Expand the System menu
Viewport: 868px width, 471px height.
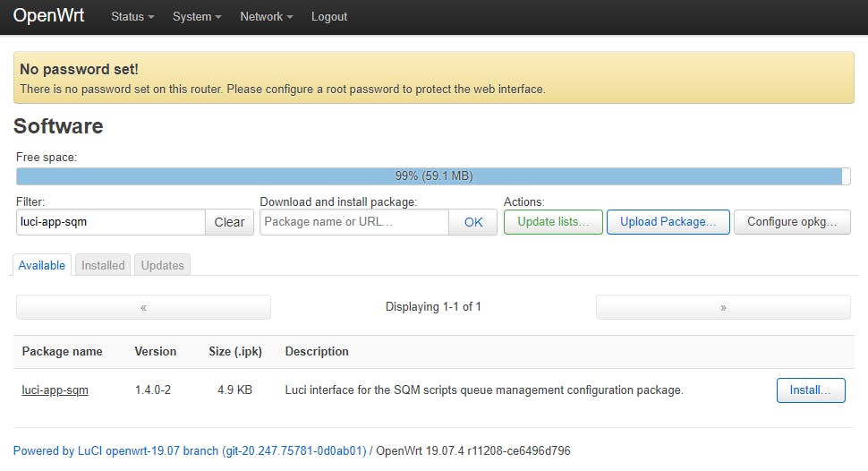(197, 17)
